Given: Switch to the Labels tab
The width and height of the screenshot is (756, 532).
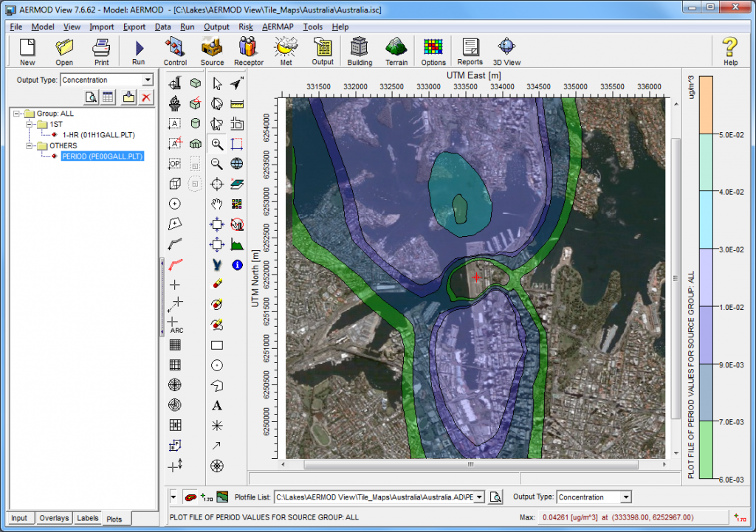Looking at the screenshot, I should (88, 518).
